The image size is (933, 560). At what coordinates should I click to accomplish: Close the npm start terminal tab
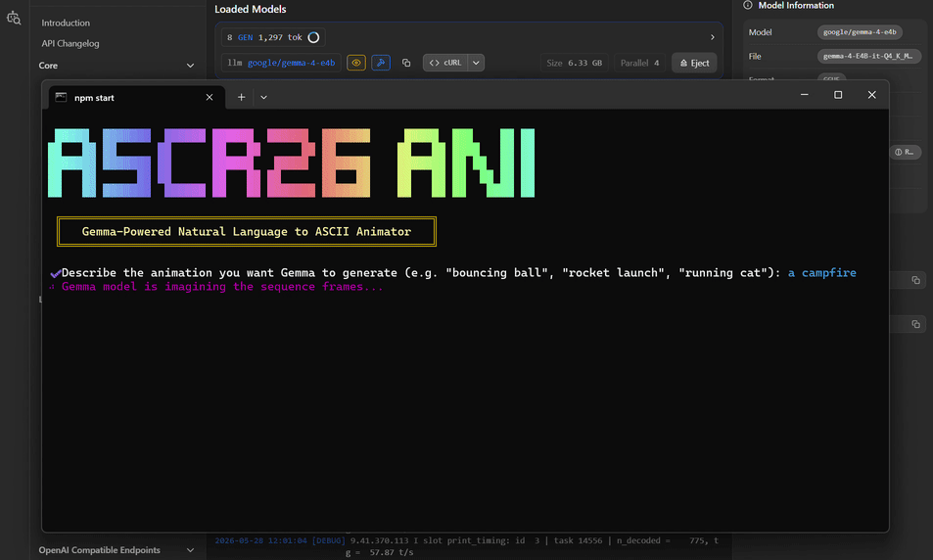(x=210, y=97)
